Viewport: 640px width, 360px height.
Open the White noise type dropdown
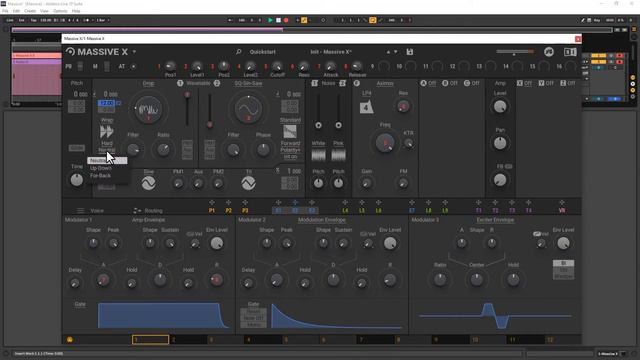[x=318, y=143]
